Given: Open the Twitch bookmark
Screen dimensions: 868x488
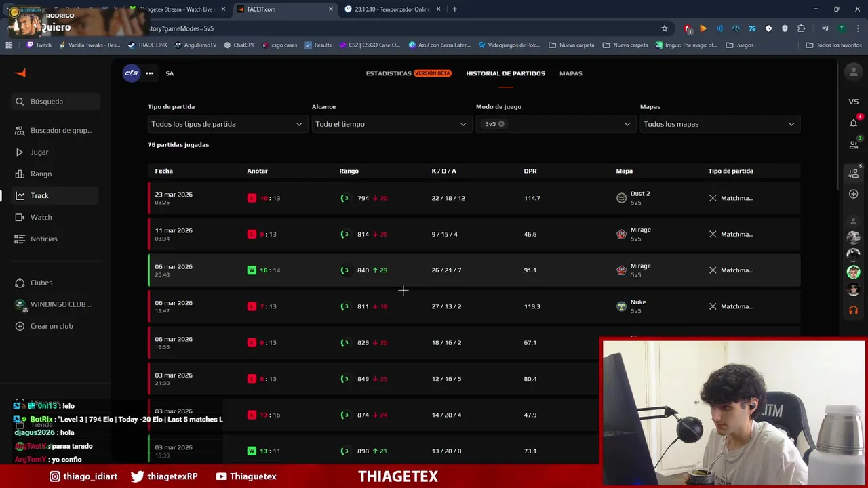Looking at the screenshot, I should point(39,45).
